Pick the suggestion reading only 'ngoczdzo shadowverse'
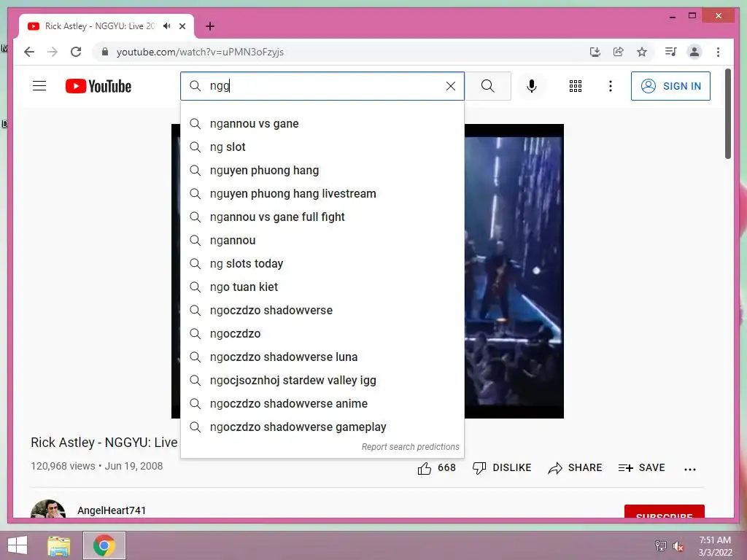The height and width of the screenshot is (560, 747). pos(322,311)
